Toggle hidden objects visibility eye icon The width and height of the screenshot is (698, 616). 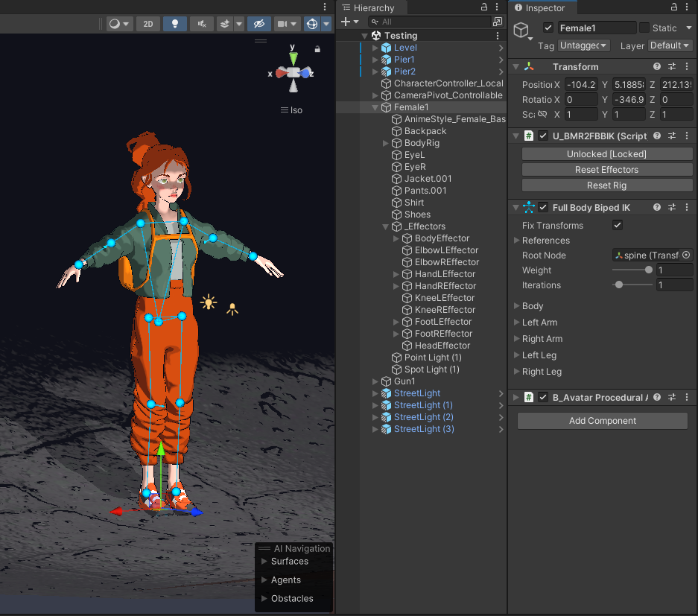[x=259, y=24]
